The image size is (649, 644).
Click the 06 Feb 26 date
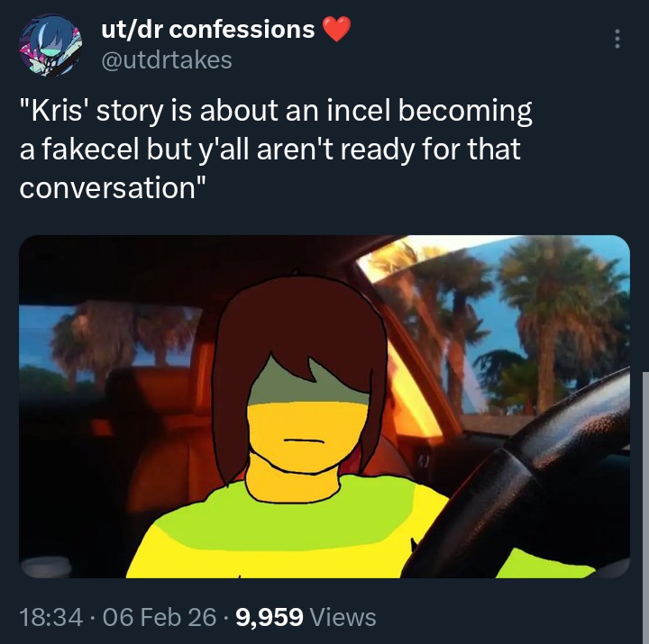159,617
